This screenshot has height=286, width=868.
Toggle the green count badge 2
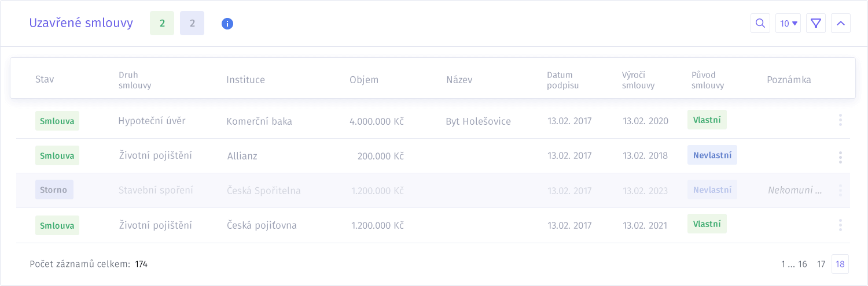pos(162,23)
